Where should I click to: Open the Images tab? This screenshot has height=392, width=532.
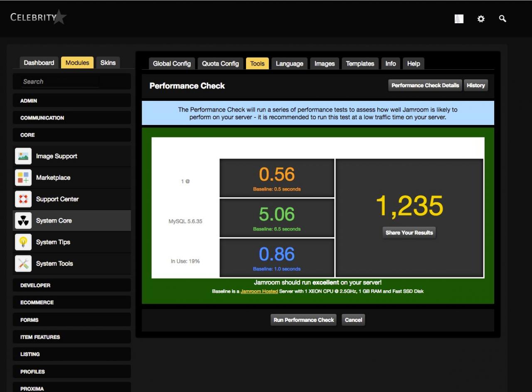pyautogui.click(x=325, y=64)
